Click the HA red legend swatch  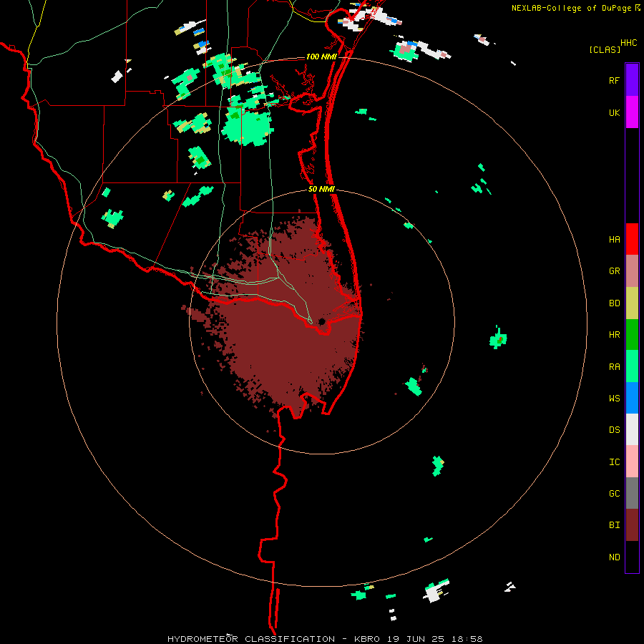point(632,239)
